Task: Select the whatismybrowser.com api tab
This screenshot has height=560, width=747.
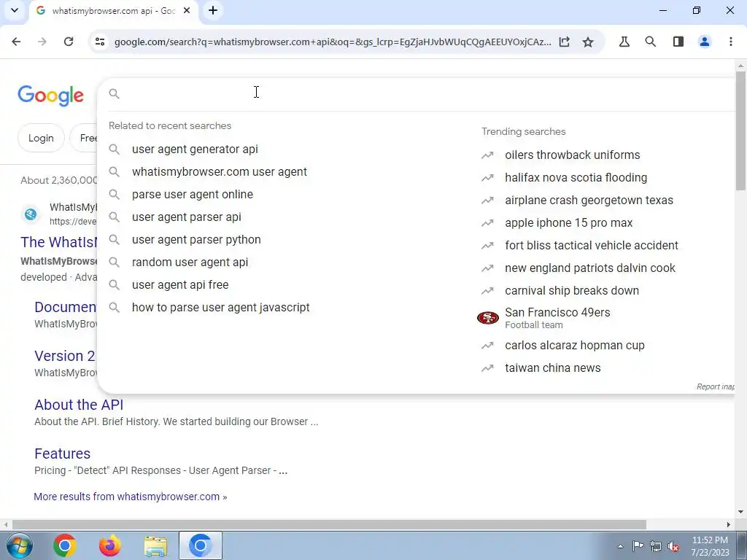Action: point(113,10)
